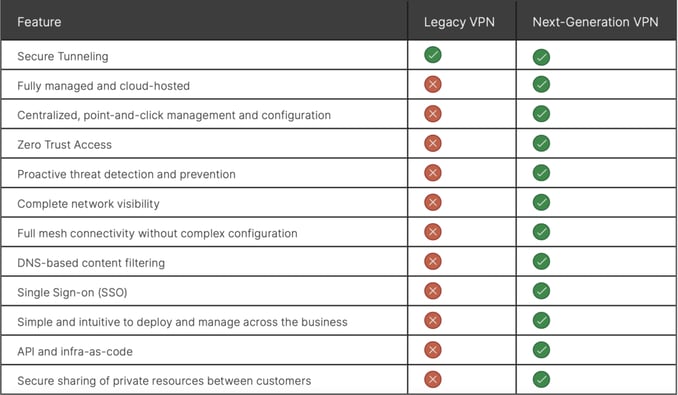This screenshot has width=678, height=395.
Task: Click the Next-Generation VPN column header
Action: (x=595, y=22)
